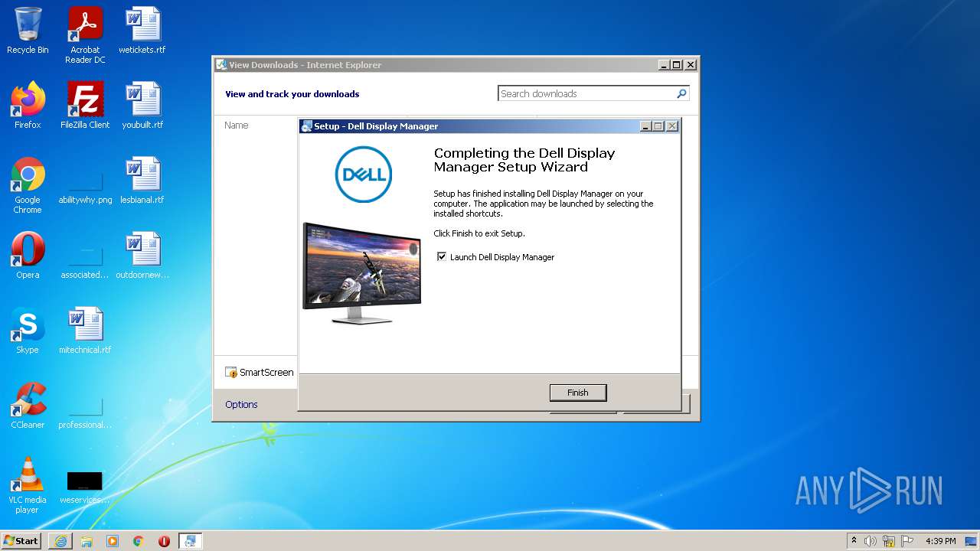Open the Opera browser shortcut
This screenshot has height=551, width=980.
(x=28, y=256)
